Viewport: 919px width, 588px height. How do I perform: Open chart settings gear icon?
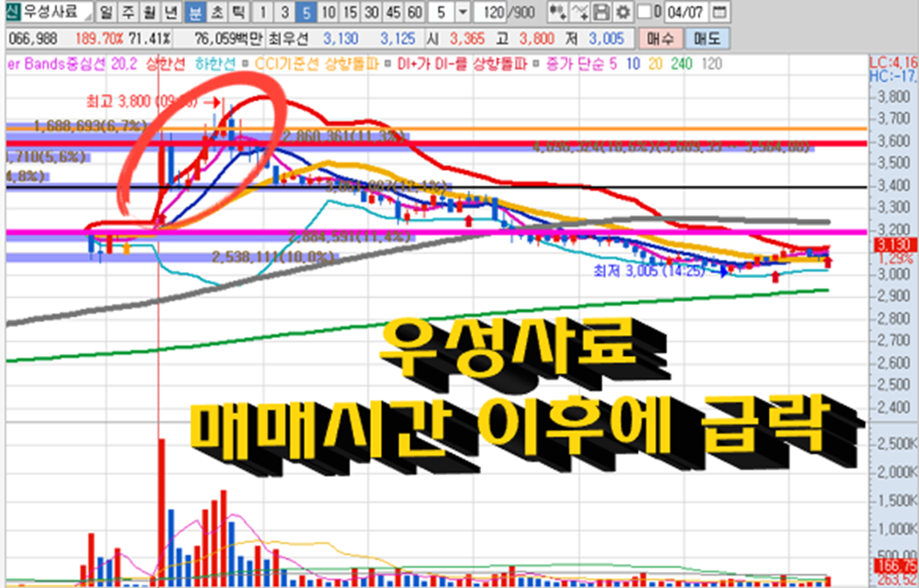623,12
